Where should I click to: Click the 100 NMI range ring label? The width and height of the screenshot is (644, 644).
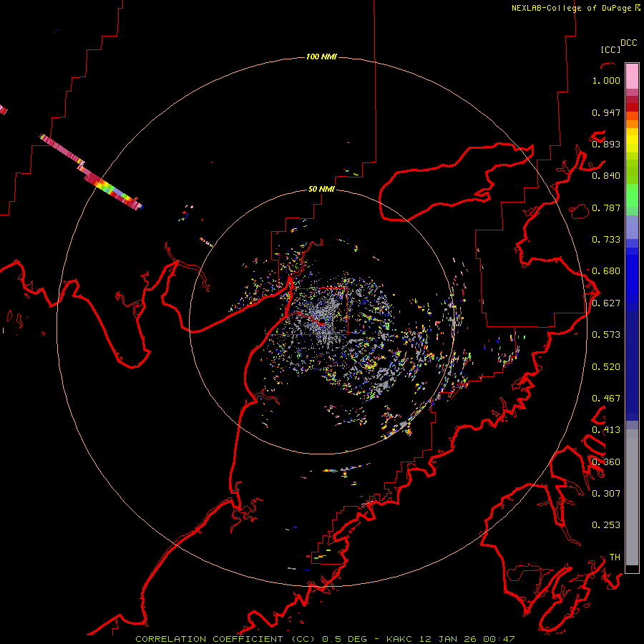tap(321, 57)
